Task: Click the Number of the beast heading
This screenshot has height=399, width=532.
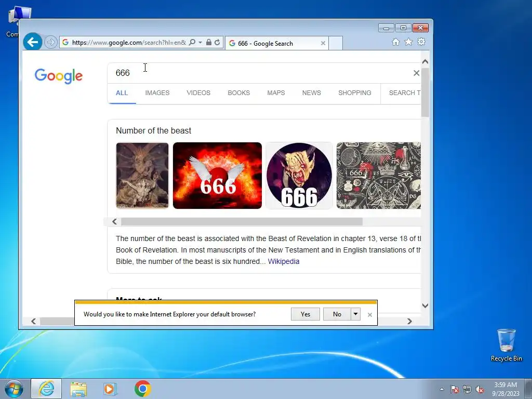Action: point(153,130)
